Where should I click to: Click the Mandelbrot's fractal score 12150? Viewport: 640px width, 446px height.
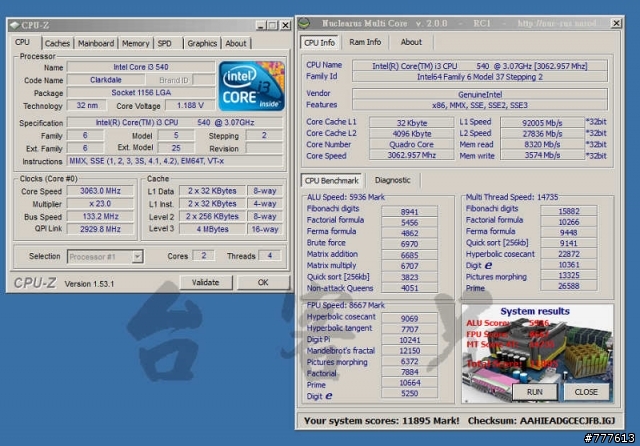coord(409,351)
